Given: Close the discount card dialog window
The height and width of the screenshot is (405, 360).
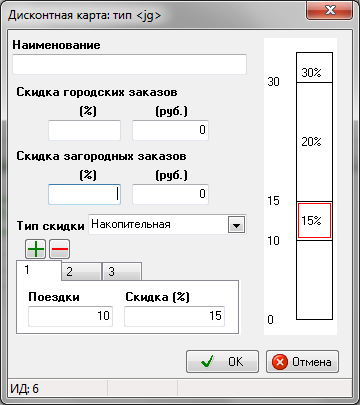Looking at the screenshot, I should tap(330, 11).
